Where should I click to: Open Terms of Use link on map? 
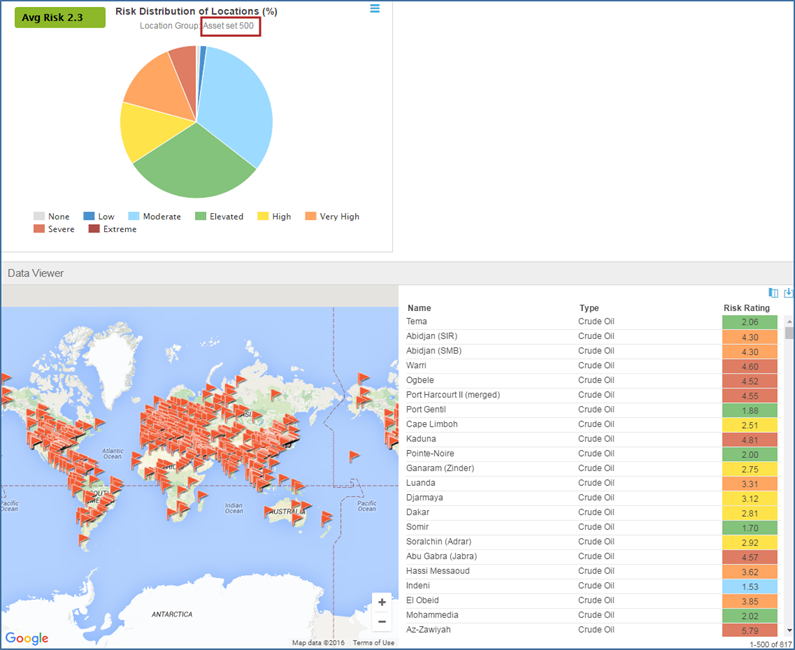373,643
